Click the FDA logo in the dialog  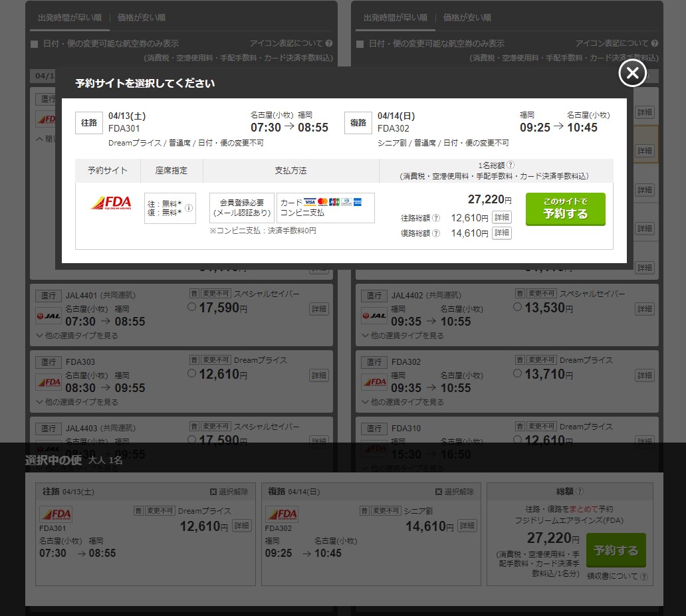point(111,203)
